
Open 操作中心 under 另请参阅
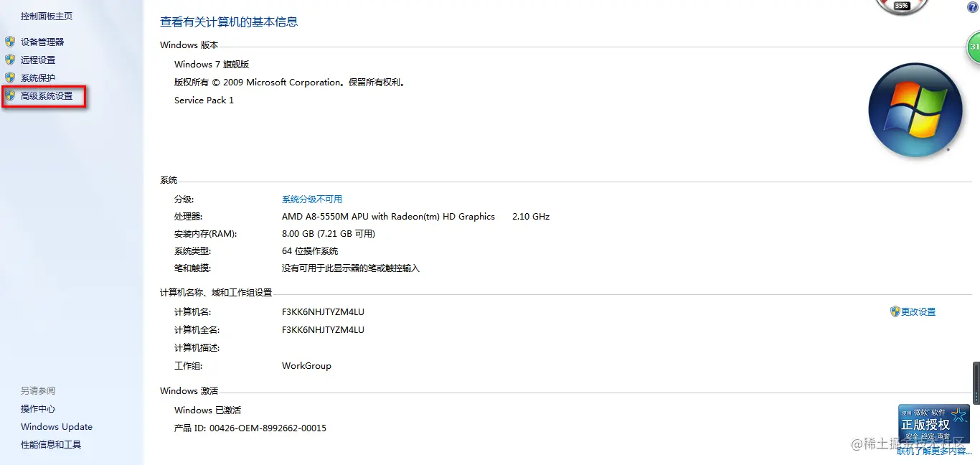pos(38,408)
